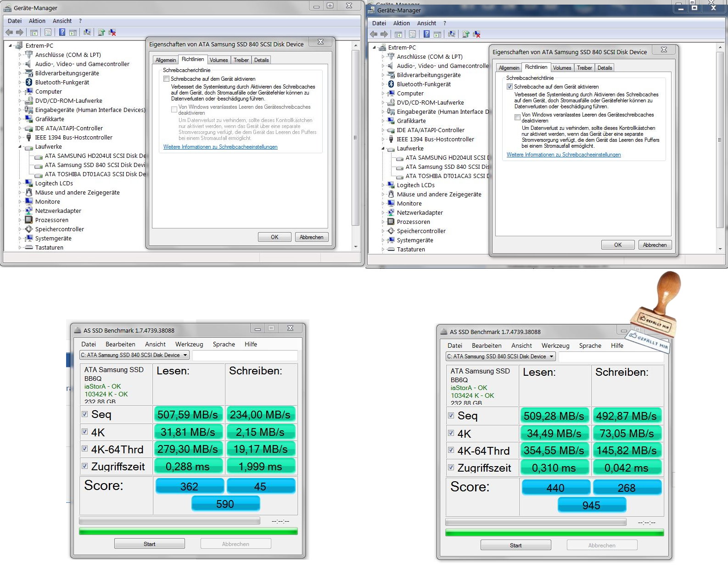Scan for hardware changes in right Geräte-Manager toolbar

451,34
